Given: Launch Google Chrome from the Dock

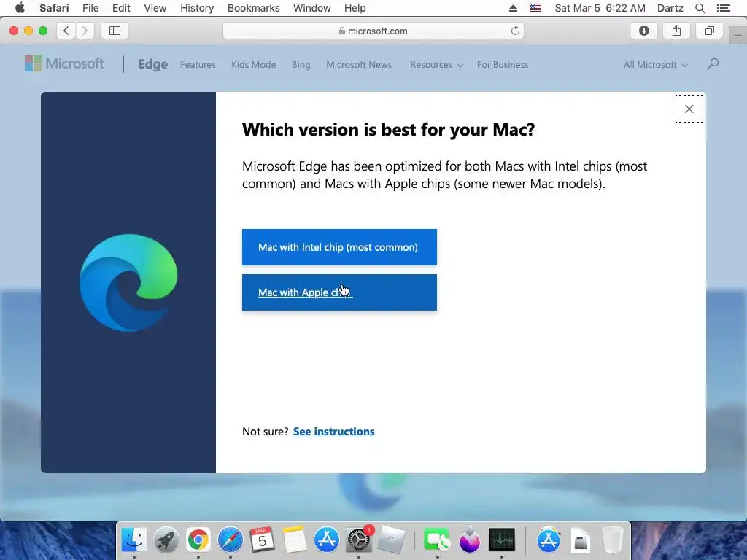Looking at the screenshot, I should pos(198,540).
